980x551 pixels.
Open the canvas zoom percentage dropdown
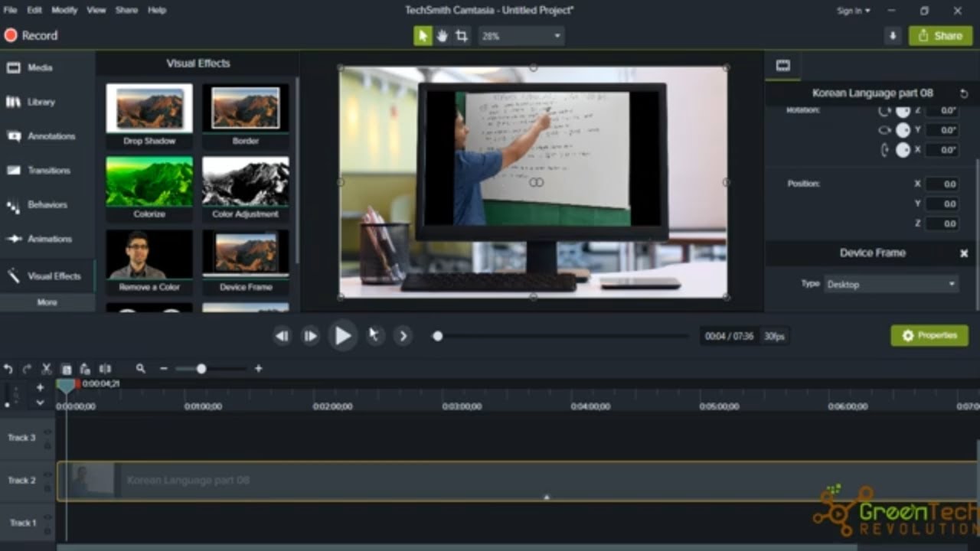click(x=521, y=36)
